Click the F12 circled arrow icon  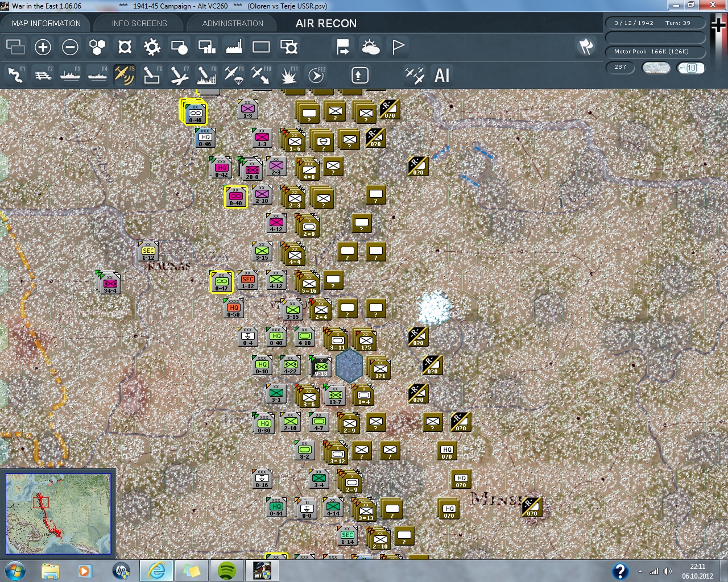click(x=316, y=75)
